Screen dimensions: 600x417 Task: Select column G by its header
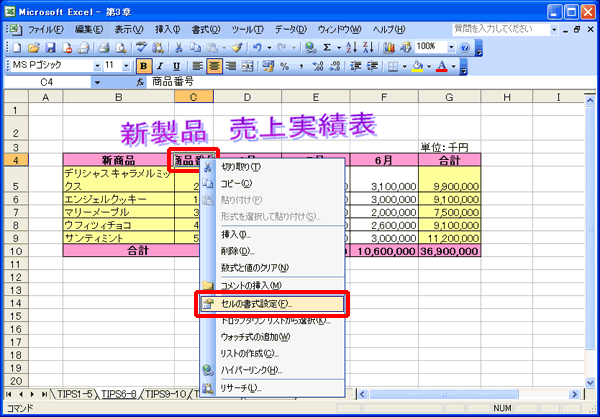point(449,97)
